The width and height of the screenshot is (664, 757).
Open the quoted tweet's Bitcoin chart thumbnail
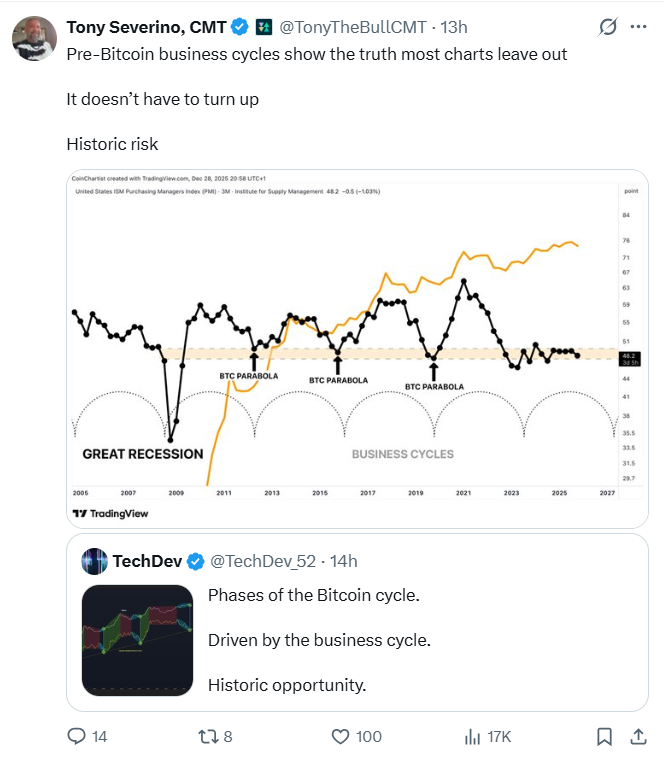point(137,640)
